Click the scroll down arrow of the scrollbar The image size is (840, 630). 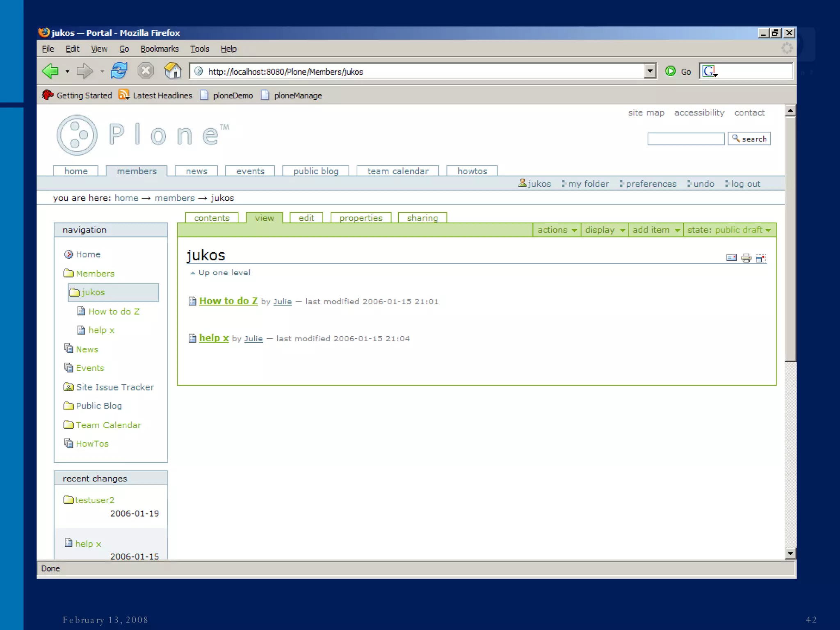tap(790, 554)
